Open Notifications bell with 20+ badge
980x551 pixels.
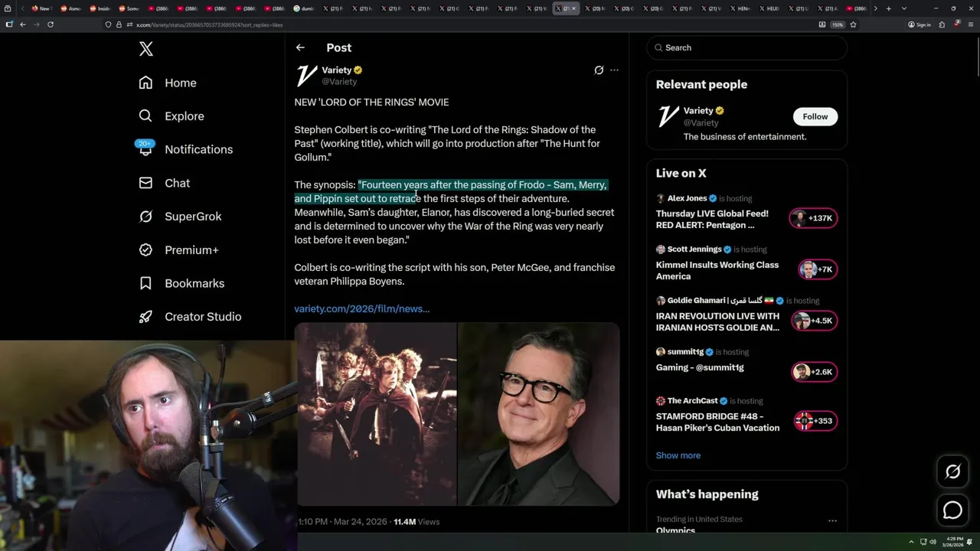click(x=145, y=148)
